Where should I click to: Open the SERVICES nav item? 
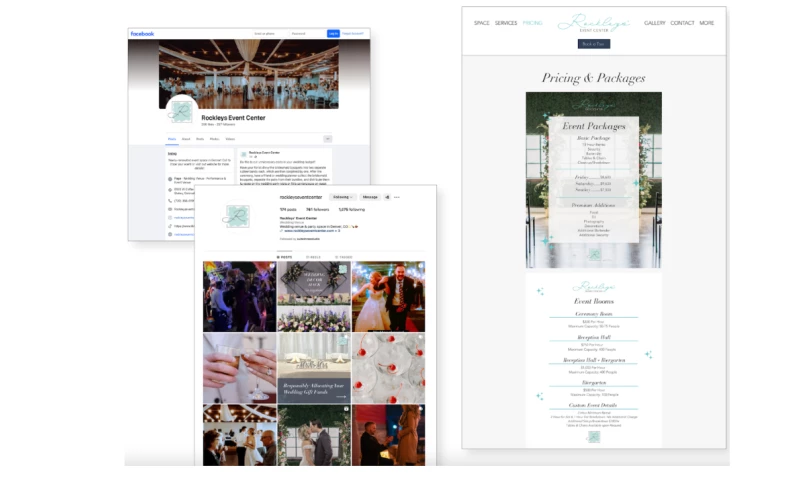(x=506, y=23)
